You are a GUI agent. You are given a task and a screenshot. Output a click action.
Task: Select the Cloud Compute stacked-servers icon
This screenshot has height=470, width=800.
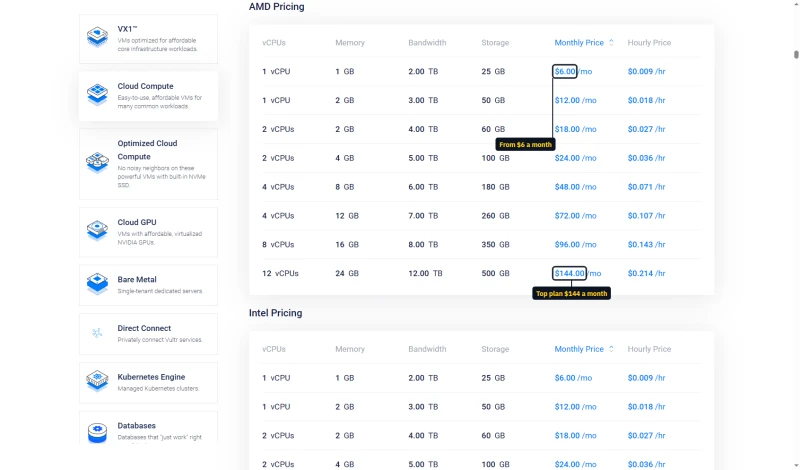click(x=97, y=95)
